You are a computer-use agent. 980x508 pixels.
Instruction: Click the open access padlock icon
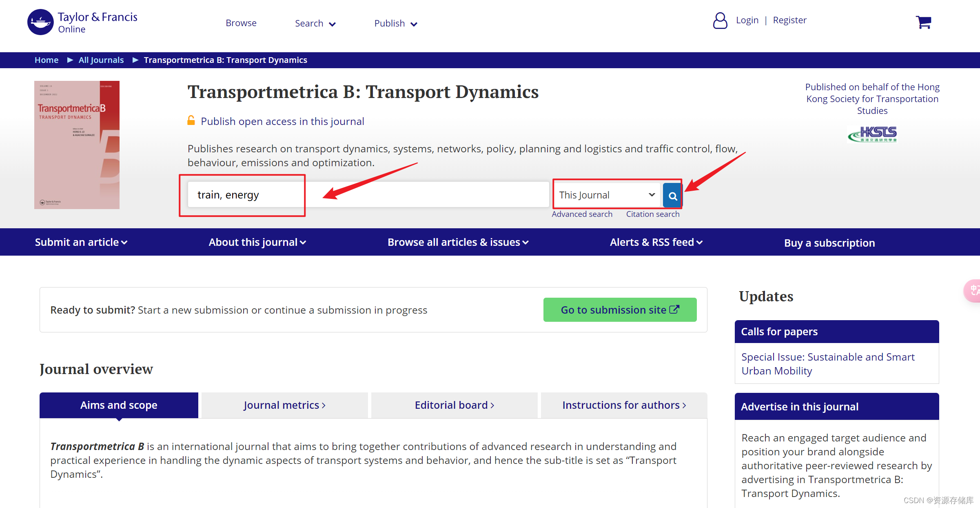click(x=191, y=120)
